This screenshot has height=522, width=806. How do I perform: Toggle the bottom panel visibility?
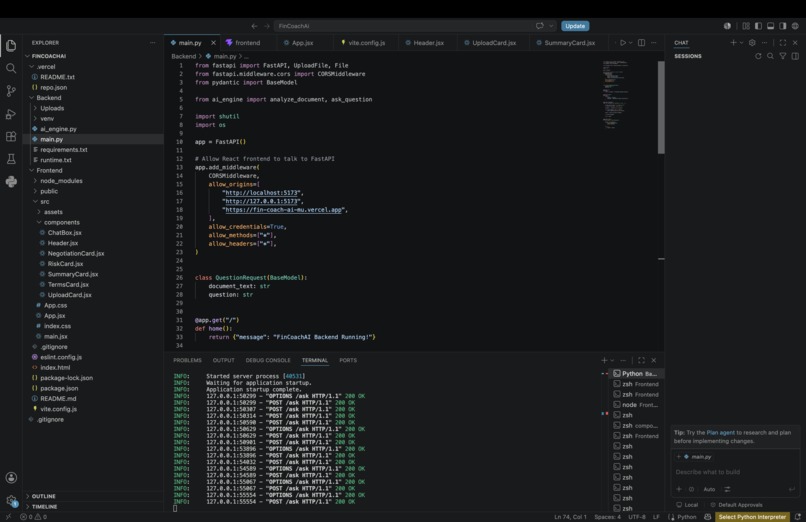[771, 26]
